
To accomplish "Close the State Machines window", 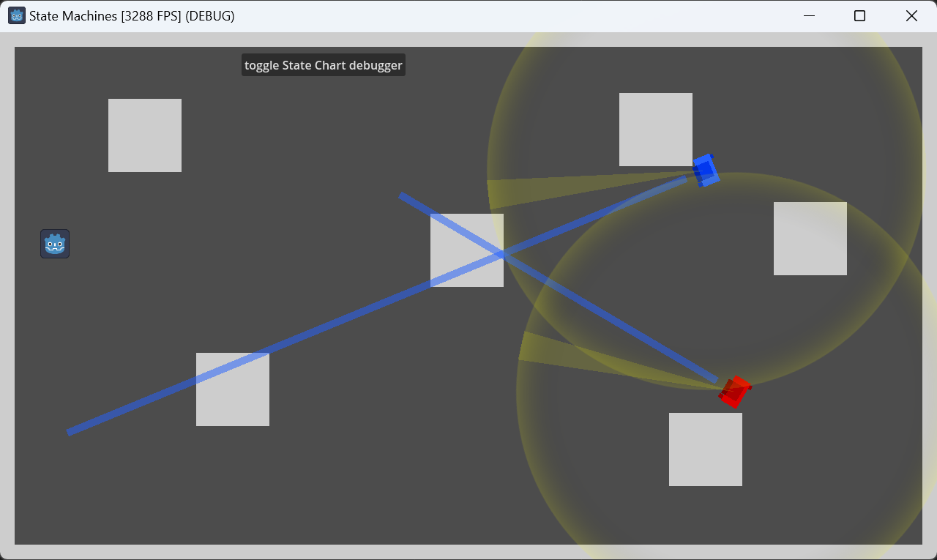I will pyautogui.click(x=911, y=15).
